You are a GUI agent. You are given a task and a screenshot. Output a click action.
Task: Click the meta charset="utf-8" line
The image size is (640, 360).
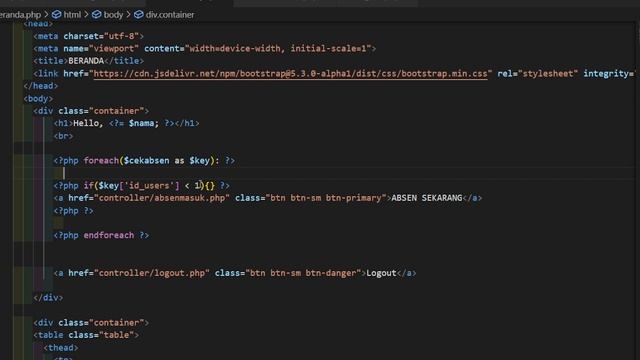[x=89, y=36]
